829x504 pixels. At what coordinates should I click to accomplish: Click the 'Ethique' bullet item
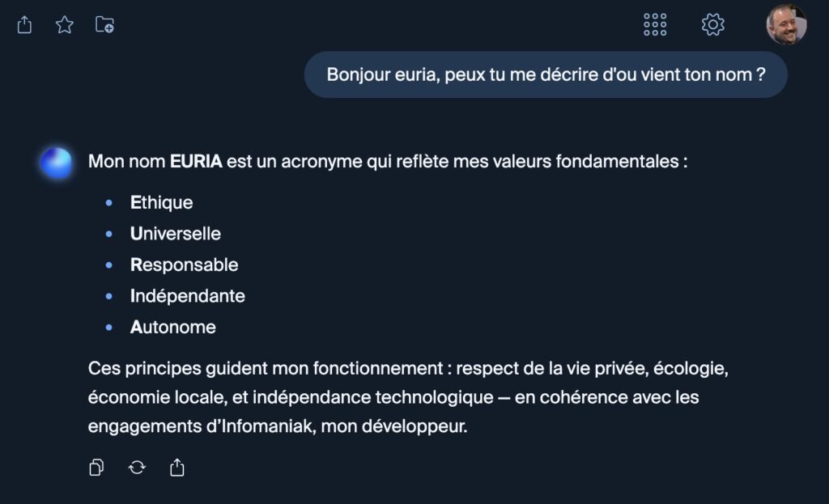point(161,202)
